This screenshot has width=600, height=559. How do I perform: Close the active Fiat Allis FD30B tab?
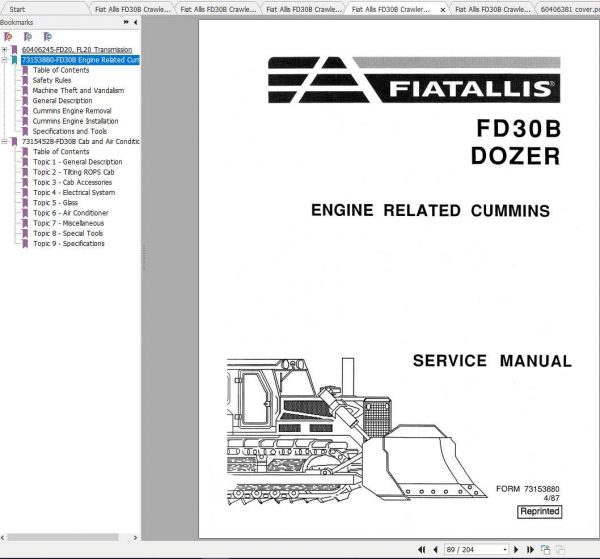point(443,10)
